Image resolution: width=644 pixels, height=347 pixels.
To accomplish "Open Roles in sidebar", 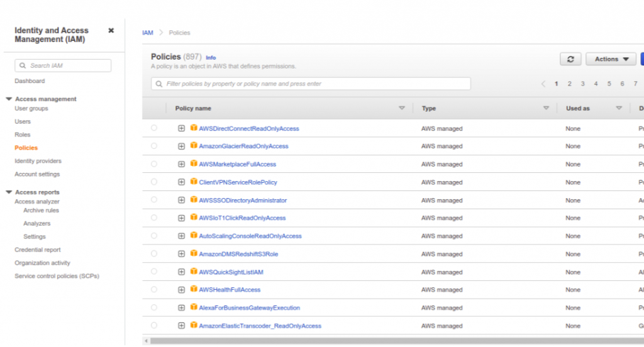I will tap(22, 135).
